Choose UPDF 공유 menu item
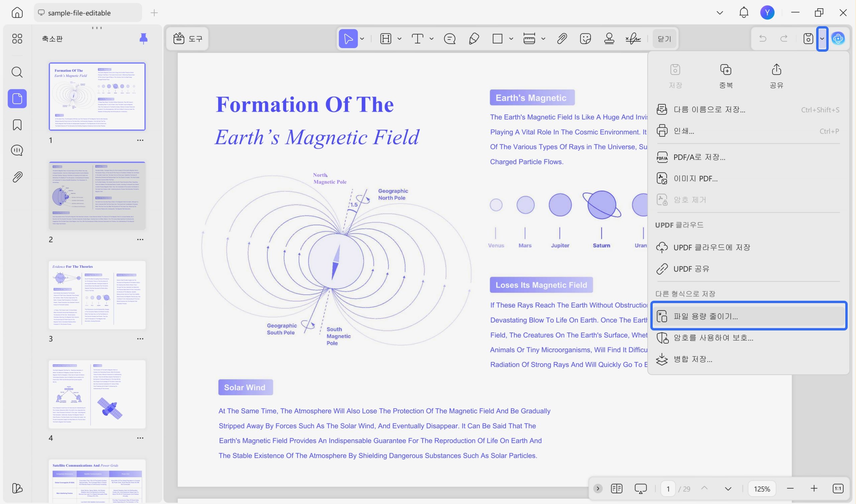The width and height of the screenshot is (856, 504). tap(748, 269)
